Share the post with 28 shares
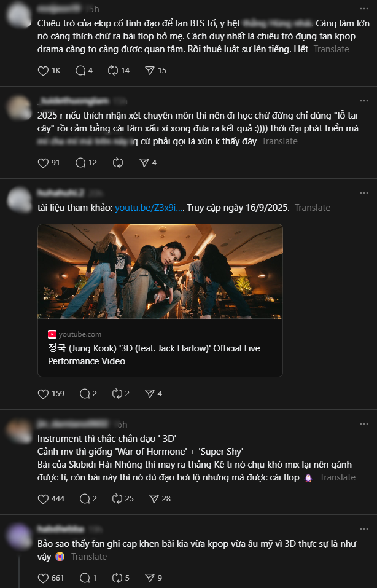This screenshot has width=377, height=588. 149,498
